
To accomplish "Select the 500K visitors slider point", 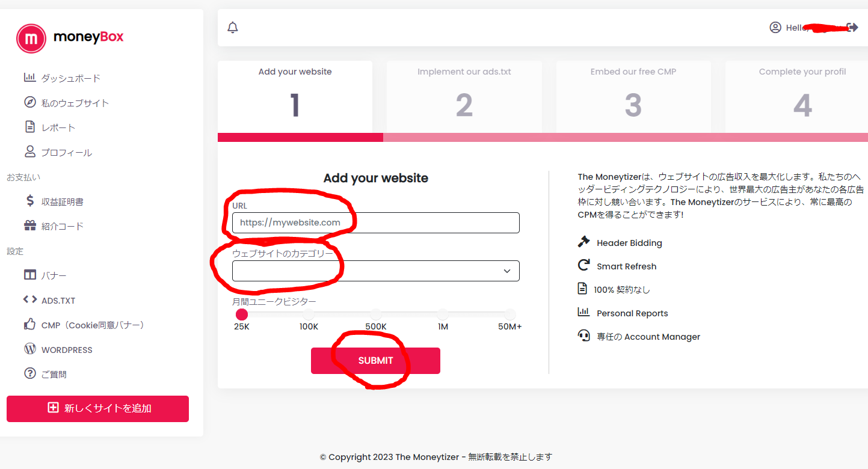I will click(376, 314).
